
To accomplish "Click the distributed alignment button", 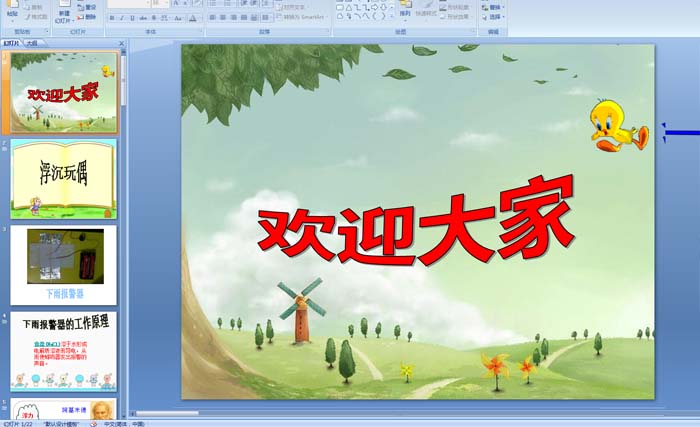I will [x=254, y=17].
